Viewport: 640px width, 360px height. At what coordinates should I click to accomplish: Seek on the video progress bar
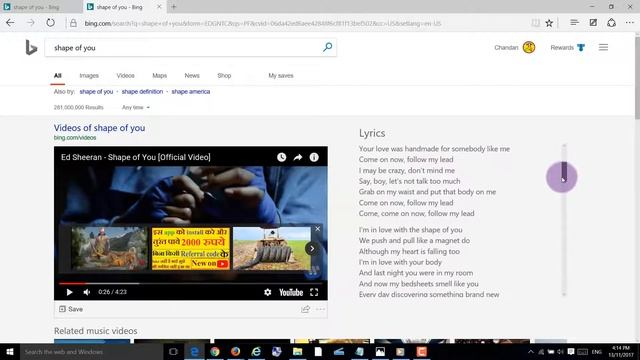[190, 283]
